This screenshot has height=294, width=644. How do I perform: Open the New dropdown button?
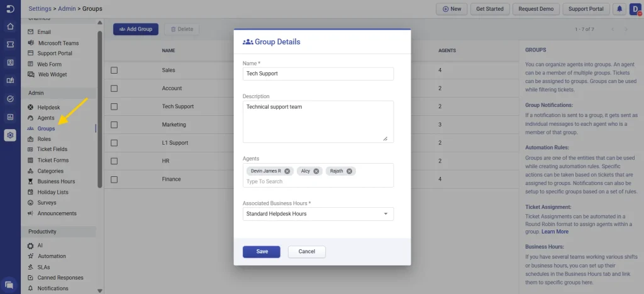point(452,9)
